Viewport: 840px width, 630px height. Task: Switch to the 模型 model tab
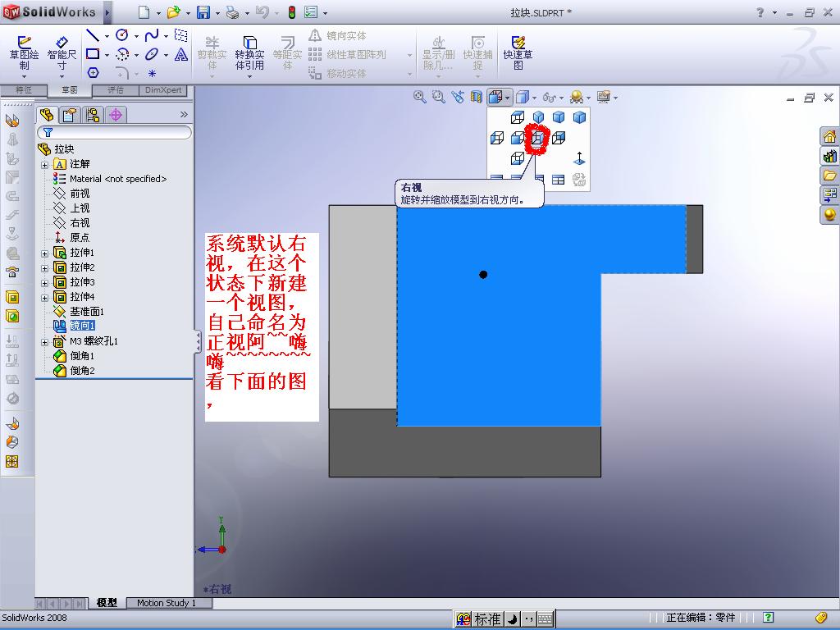point(107,603)
